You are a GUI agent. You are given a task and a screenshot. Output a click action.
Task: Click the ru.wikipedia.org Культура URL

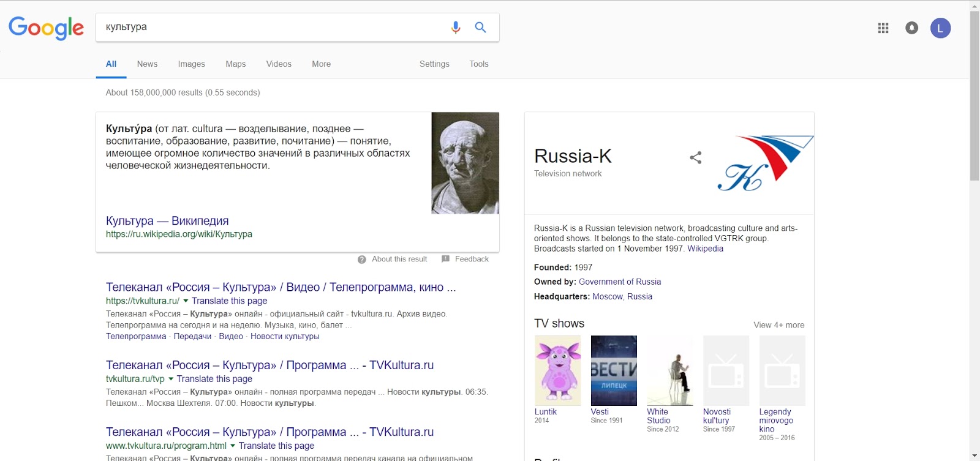(179, 234)
